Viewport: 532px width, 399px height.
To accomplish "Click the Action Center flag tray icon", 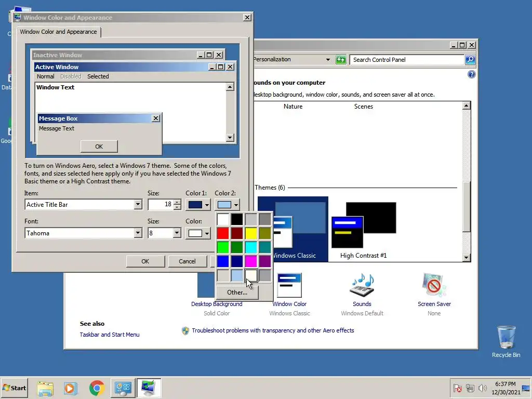I will (457, 388).
